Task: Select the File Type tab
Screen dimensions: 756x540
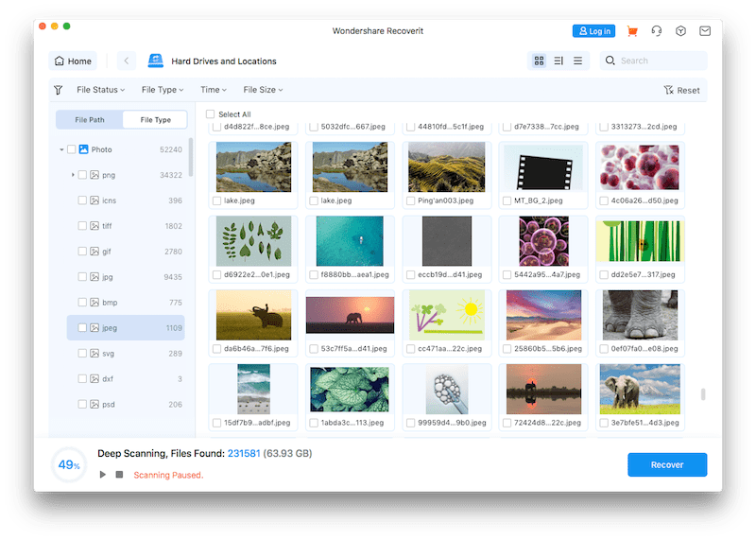Action: coord(155,120)
